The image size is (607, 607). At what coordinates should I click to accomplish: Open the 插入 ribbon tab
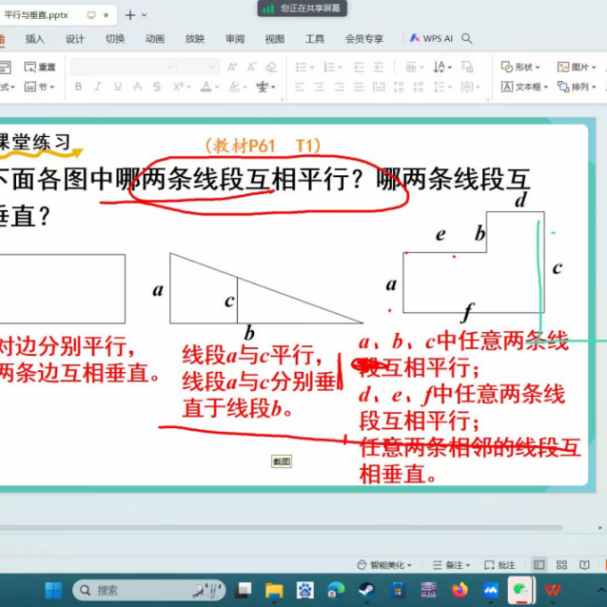click(35, 39)
